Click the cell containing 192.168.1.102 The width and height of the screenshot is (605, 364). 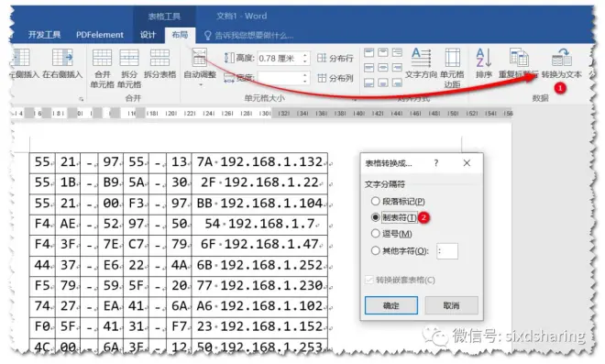click(259, 306)
